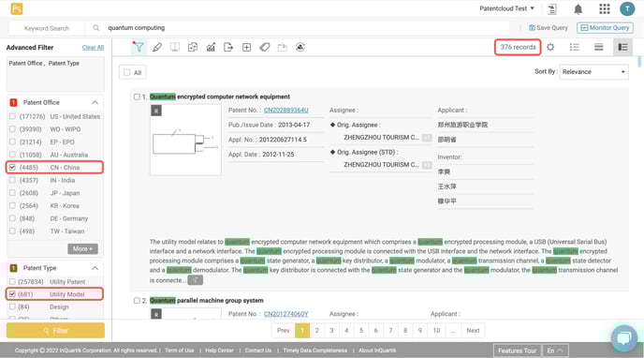Open the Patentcloud Test dropdown
This screenshot has height=358, width=644.
(x=507, y=8)
